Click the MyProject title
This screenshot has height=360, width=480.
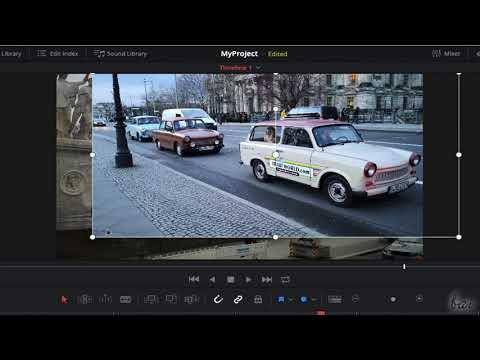tap(239, 53)
